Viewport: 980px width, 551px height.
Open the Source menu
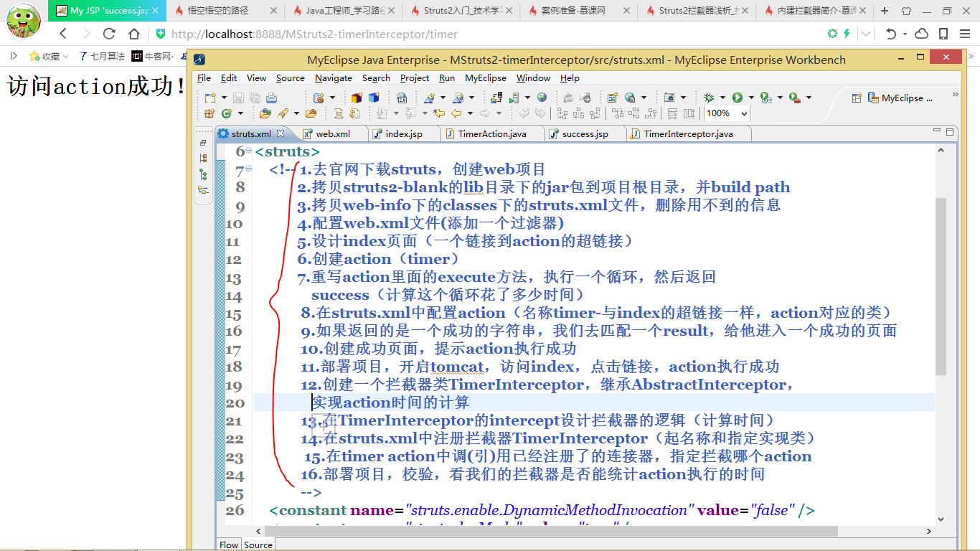290,78
